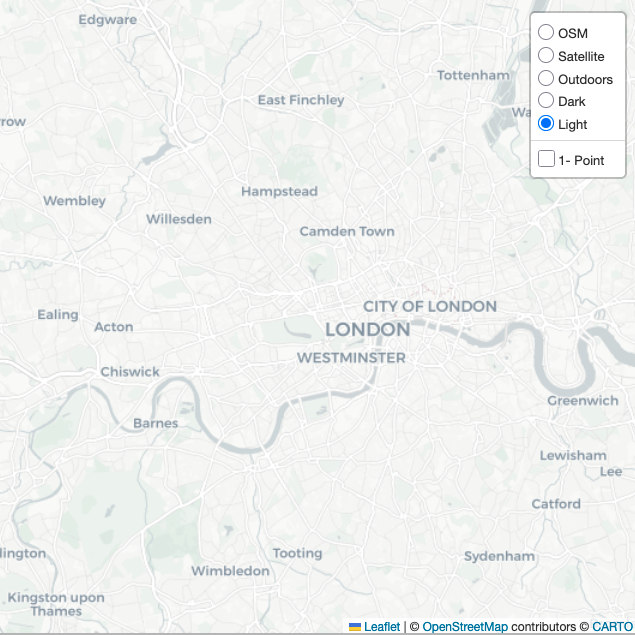The image size is (635, 635).
Task: Switch to the Satellite base layer
Action: coord(546,55)
